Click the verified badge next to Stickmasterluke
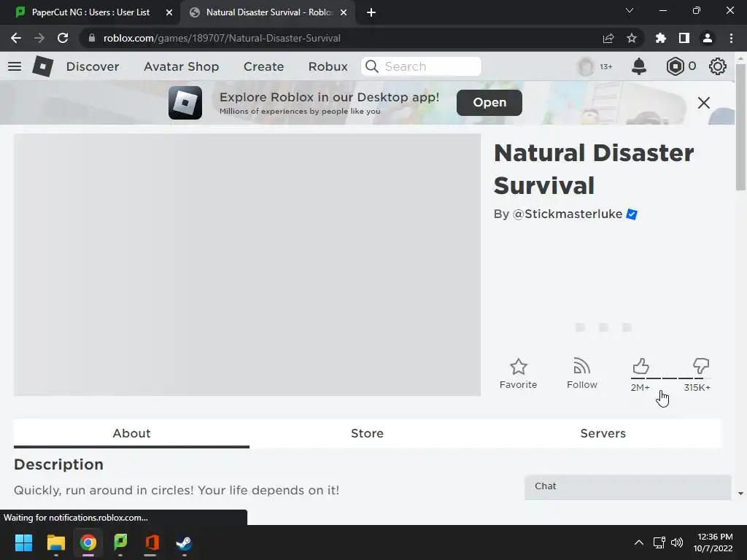This screenshot has height=560, width=747. pos(632,214)
